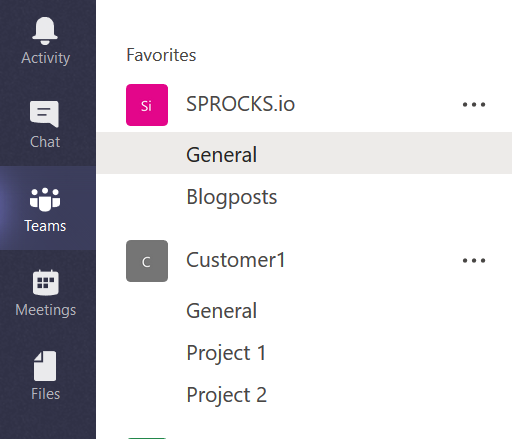Open the Project 1 channel
Image resolution: width=512 pixels, height=439 pixels.
pyautogui.click(x=226, y=353)
